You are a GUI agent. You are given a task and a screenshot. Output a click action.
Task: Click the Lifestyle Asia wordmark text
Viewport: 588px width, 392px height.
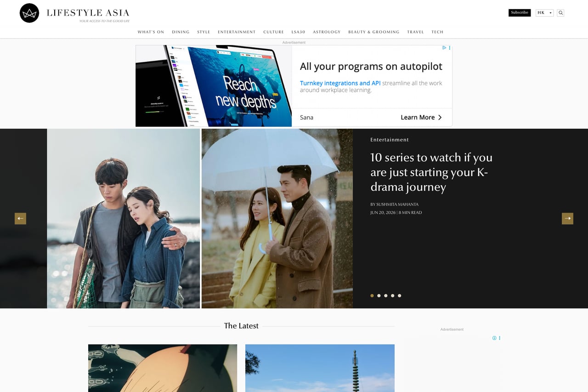(88, 13)
